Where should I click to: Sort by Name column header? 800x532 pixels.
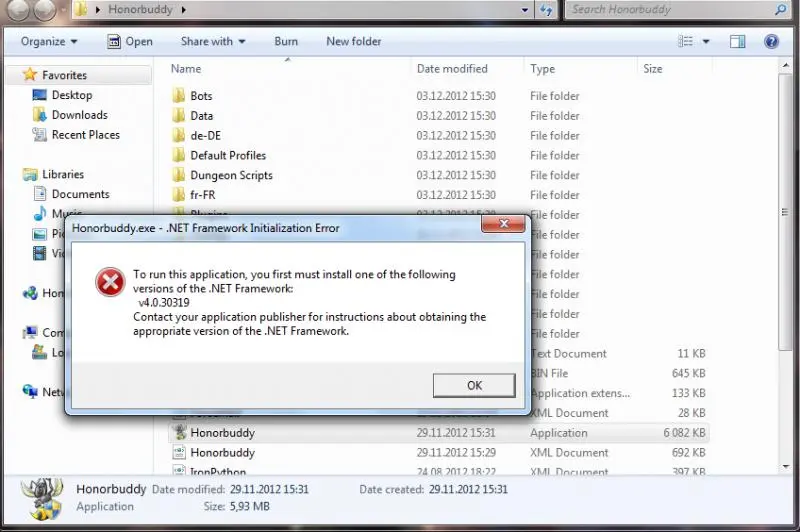186,68
